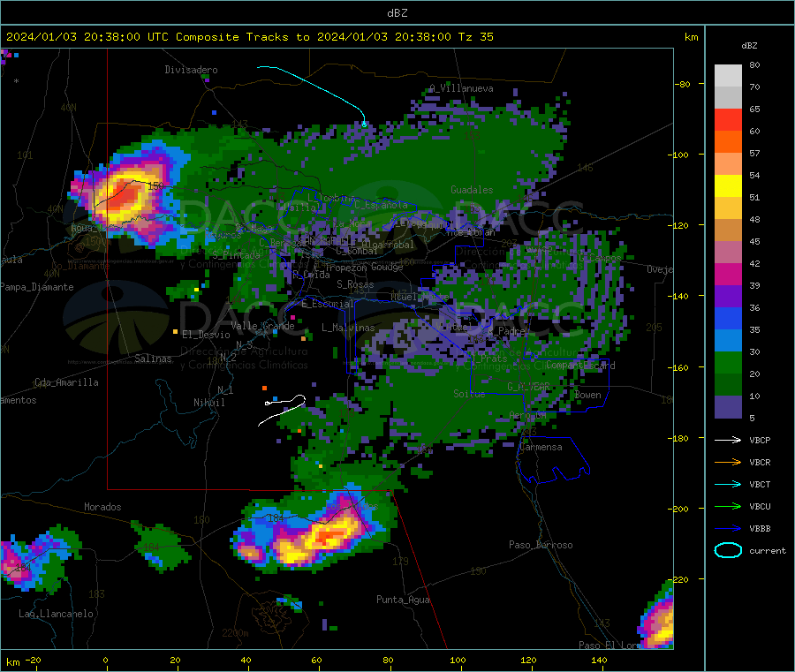
Task: Click the cyan circle at storm track end
Action: point(364,125)
